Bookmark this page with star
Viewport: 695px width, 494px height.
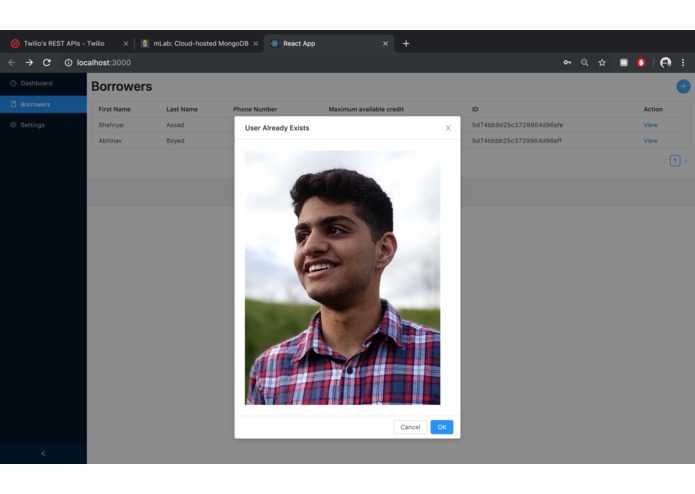point(602,62)
